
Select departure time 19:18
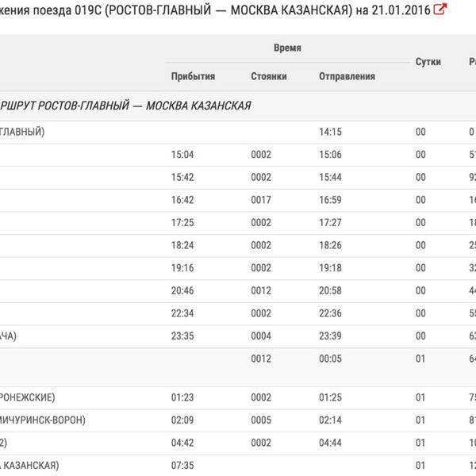pos(330,268)
